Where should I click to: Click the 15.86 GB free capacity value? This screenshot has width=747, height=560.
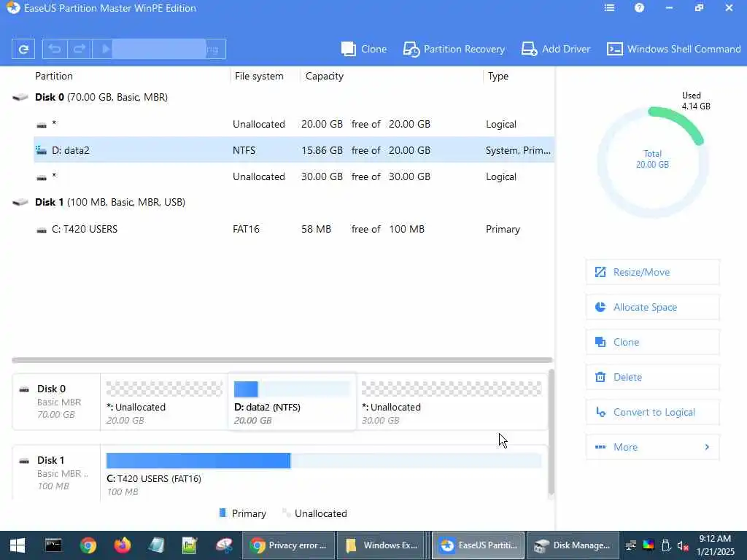tap(322, 150)
